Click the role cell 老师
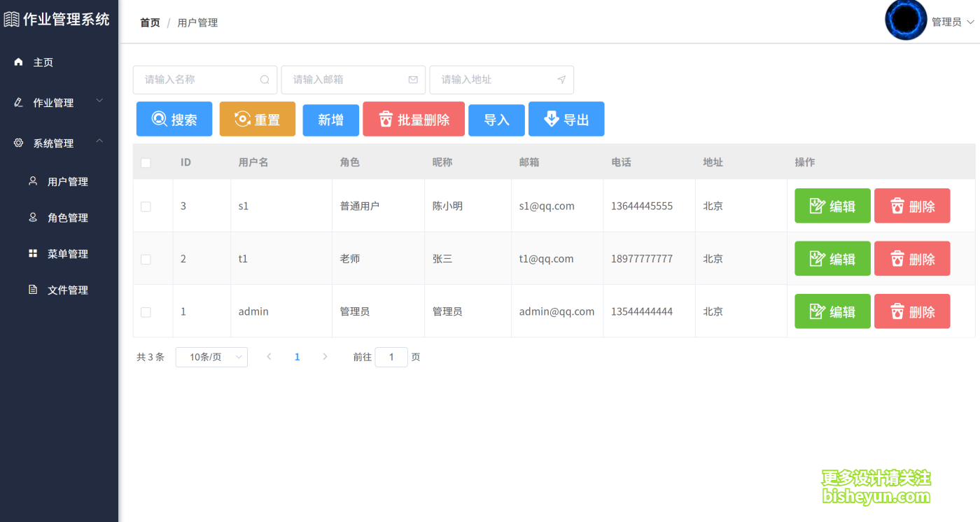 click(x=350, y=258)
